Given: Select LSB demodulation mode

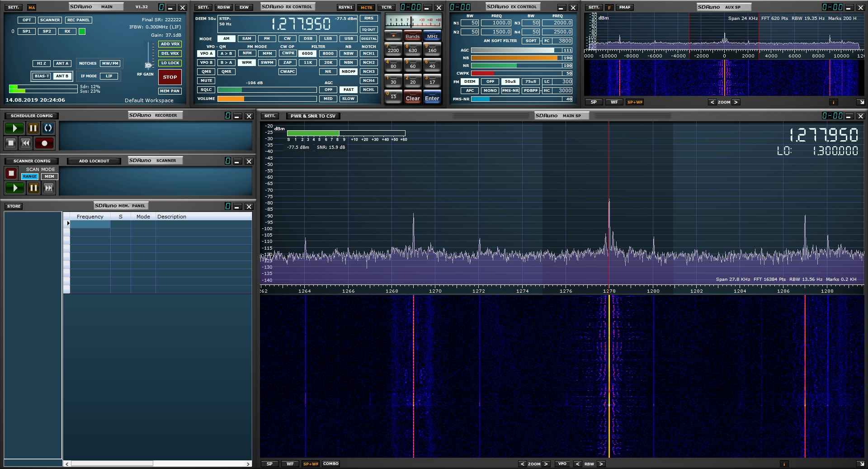Looking at the screenshot, I should point(328,38).
